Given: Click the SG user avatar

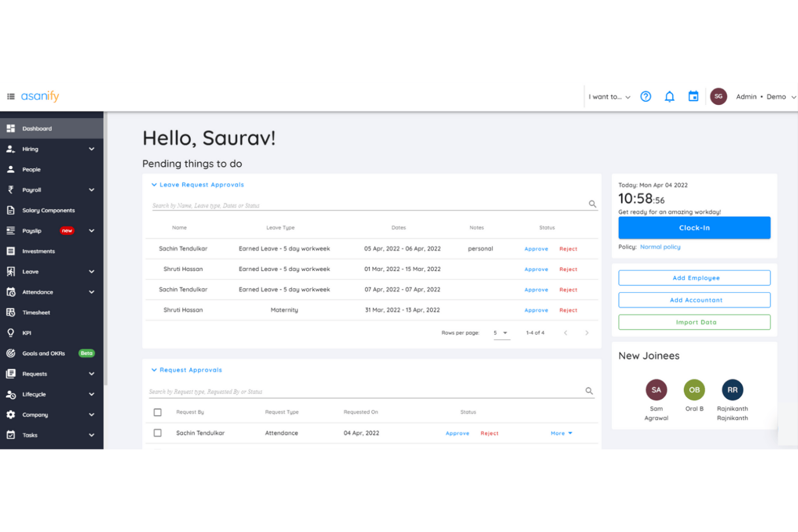Looking at the screenshot, I should [718, 96].
